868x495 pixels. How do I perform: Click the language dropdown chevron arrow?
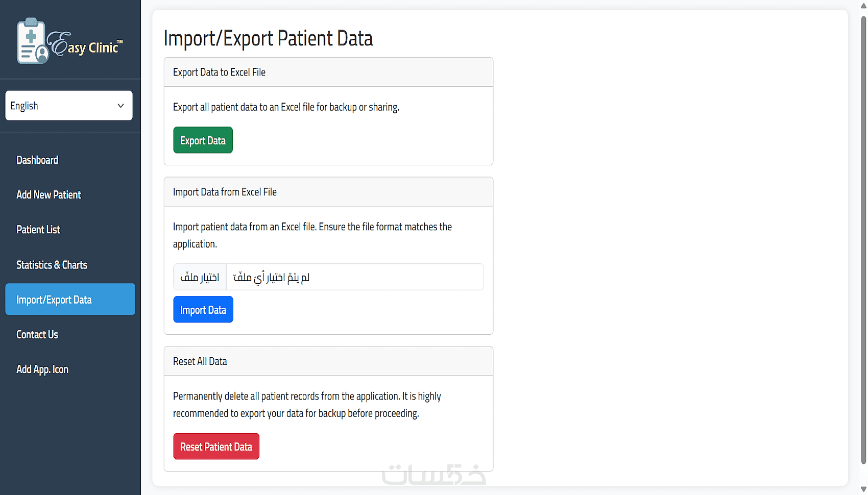pyautogui.click(x=121, y=106)
